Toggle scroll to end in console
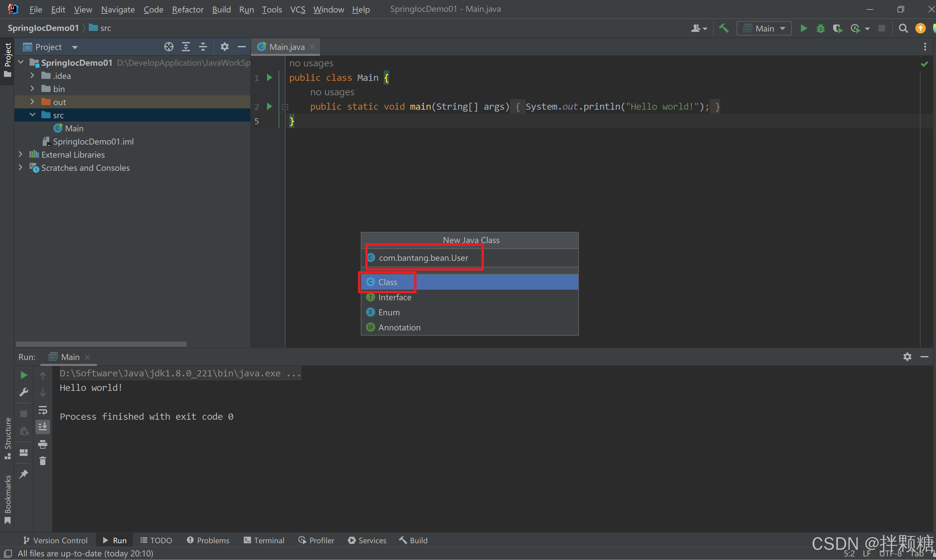The width and height of the screenshot is (936, 560). [43, 427]
